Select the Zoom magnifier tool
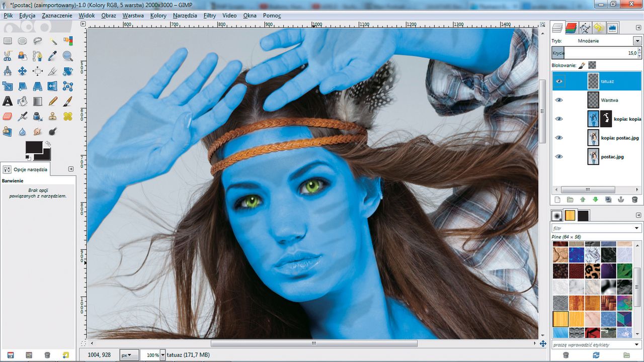The width and height of the screenshot is (644, 362). pyautogui.click(x=68, y=56)
